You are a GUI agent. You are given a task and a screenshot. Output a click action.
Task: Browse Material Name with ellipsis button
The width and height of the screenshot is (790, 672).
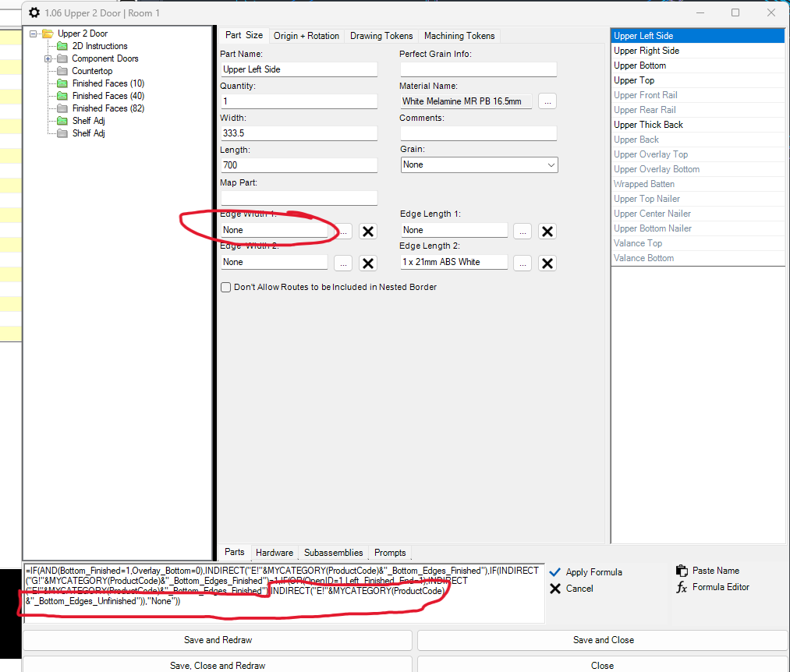pos(547,102)
